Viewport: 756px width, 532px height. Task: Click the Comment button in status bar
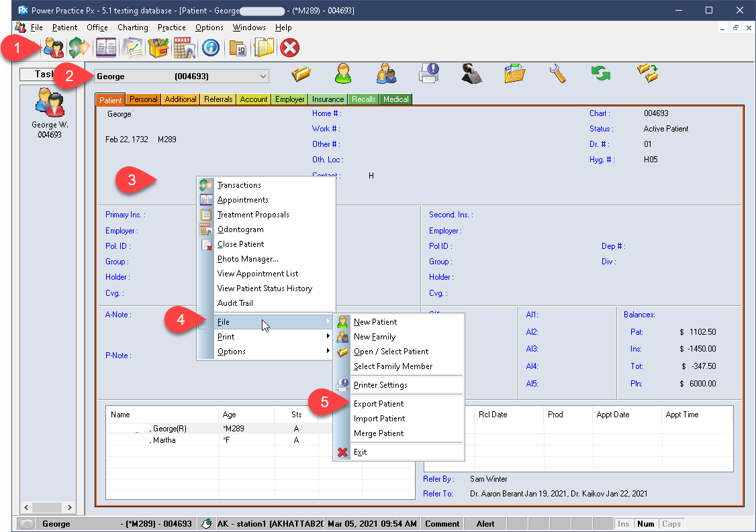[x=442, y=524]
